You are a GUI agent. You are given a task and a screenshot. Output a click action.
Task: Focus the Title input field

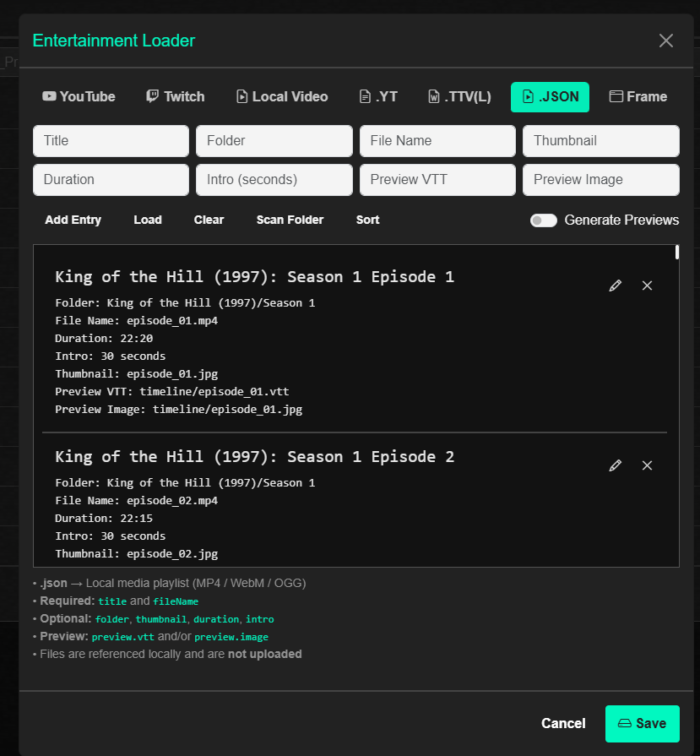[x=111, y=141]
